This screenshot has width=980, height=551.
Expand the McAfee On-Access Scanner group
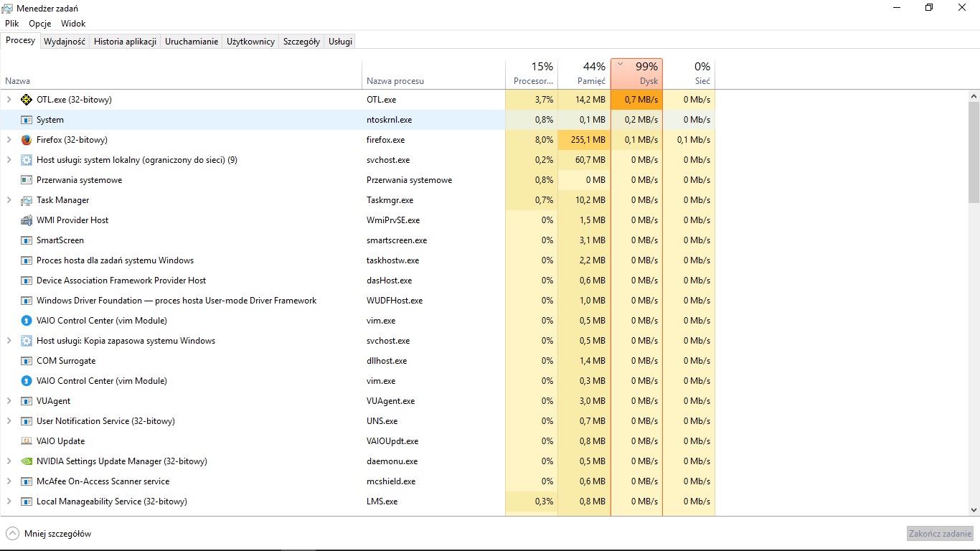coord(9,481)
